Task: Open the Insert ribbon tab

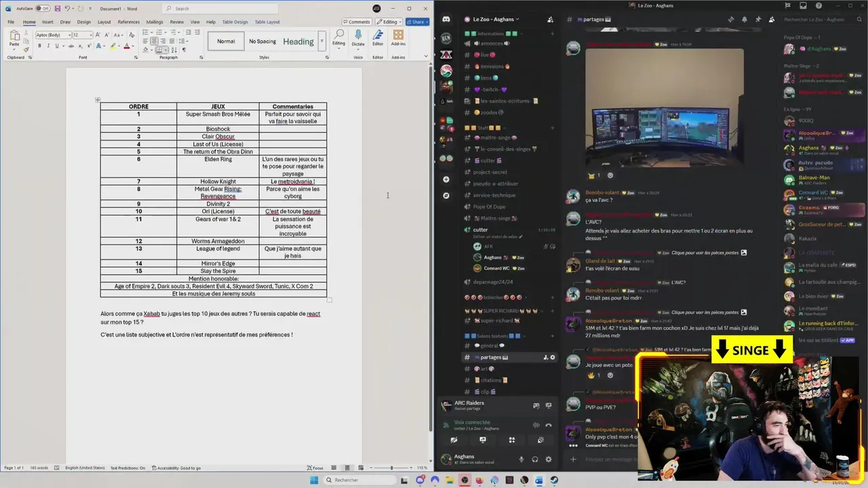Action: pos(47,22)
